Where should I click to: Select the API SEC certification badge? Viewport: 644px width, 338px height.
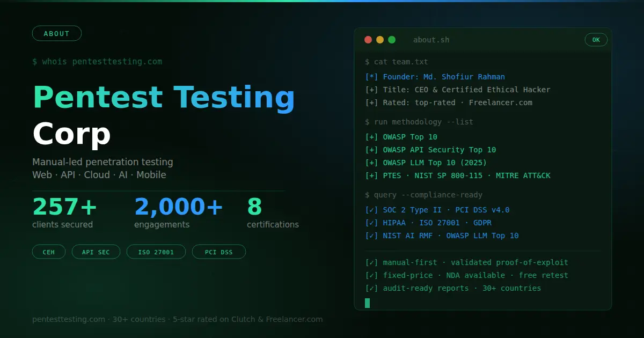[96, 252]
